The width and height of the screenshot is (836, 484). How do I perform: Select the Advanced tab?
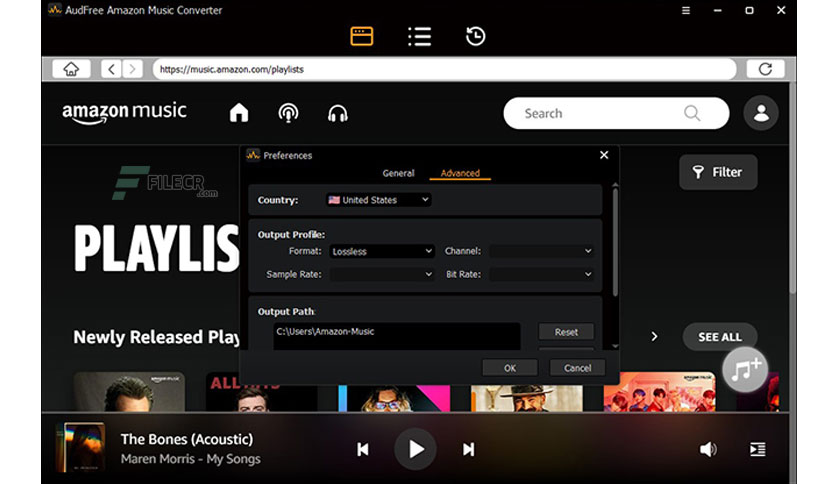click(x=460, y=173)
